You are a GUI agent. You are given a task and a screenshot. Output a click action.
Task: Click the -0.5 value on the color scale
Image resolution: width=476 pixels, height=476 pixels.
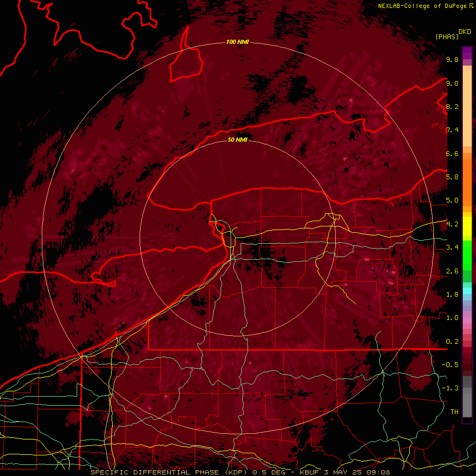click(x=450, y=364)
